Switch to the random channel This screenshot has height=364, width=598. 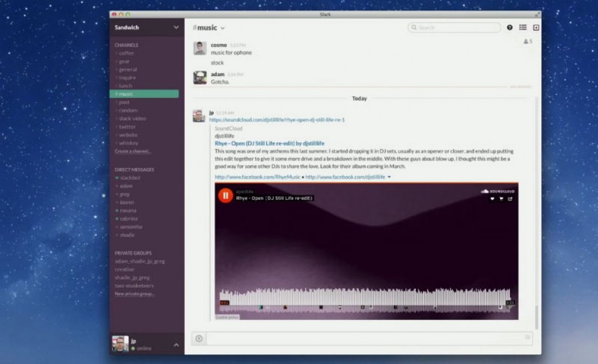(x=128, y=110)
